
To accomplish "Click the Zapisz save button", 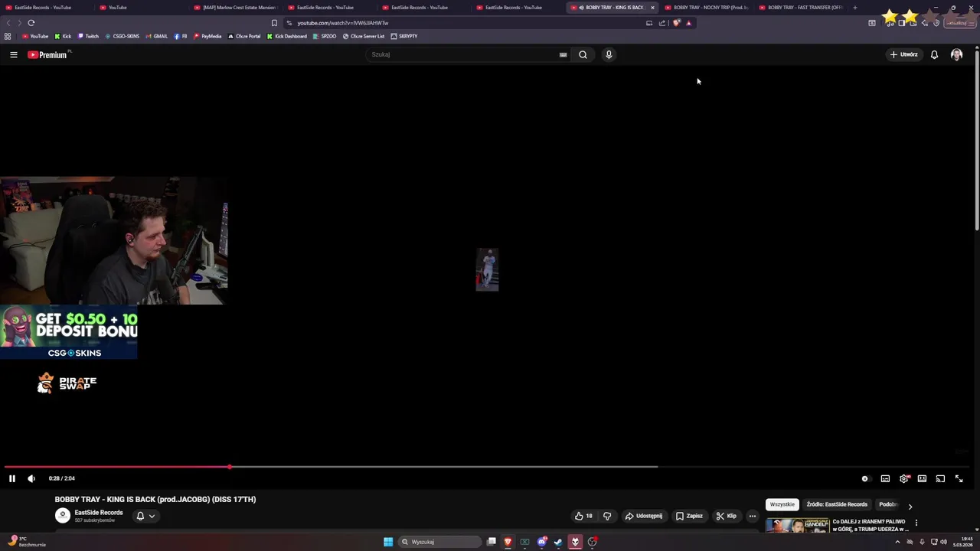I will (689, 516).
